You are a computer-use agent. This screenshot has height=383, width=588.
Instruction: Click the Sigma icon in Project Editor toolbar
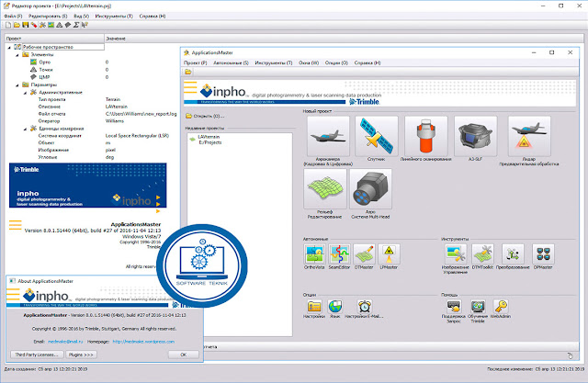[x=76, y=25]
